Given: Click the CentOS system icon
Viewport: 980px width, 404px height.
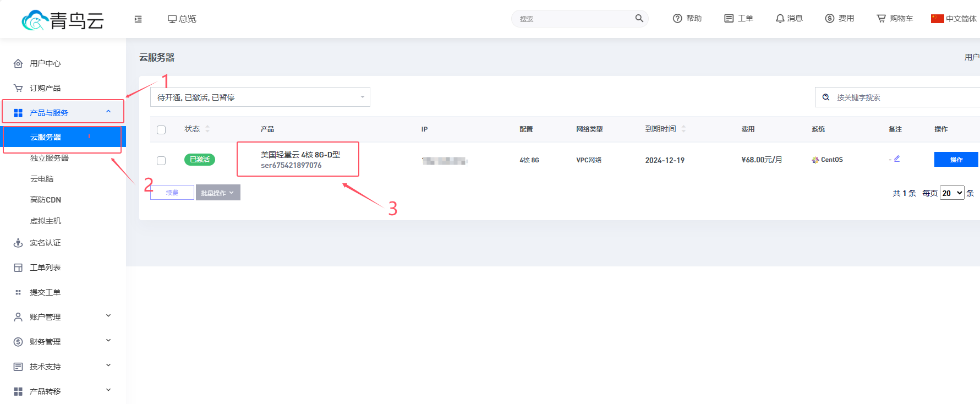Looking at the screenshot, I should [815, 160].
